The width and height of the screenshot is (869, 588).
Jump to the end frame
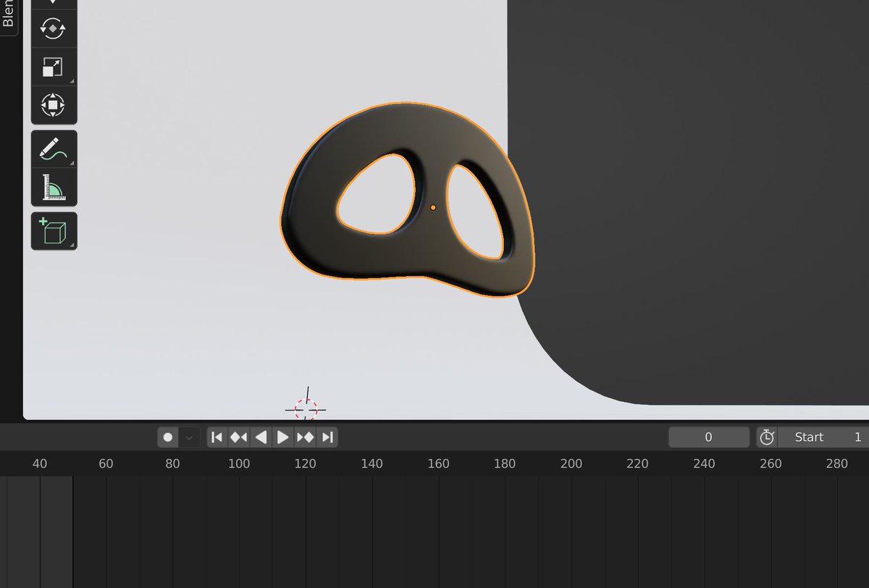point(327,437)
